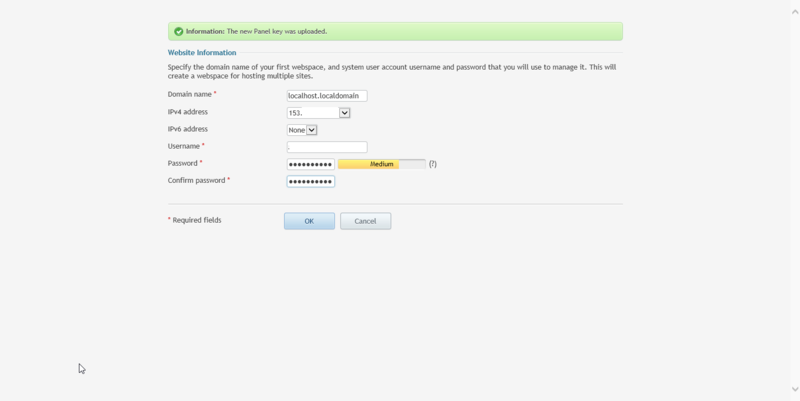Image resolution: width=800 pixels, height=401 pixels.
Task: Click the IPv6 address label
Action: pyautogui.click(x=188, y=129)
